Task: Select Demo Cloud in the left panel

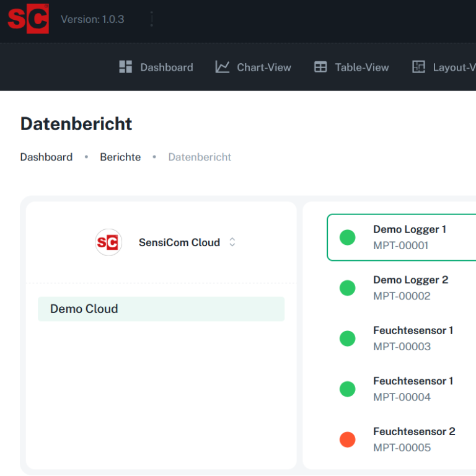Action: pos(161,309)
